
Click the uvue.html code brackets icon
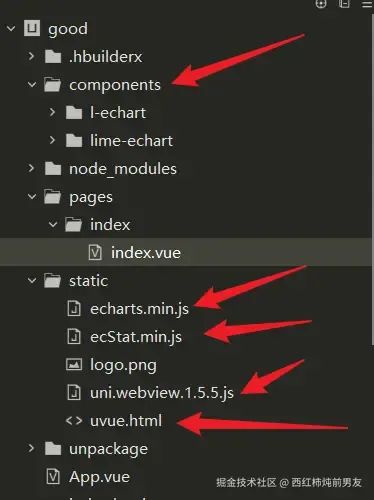(74, 421)
